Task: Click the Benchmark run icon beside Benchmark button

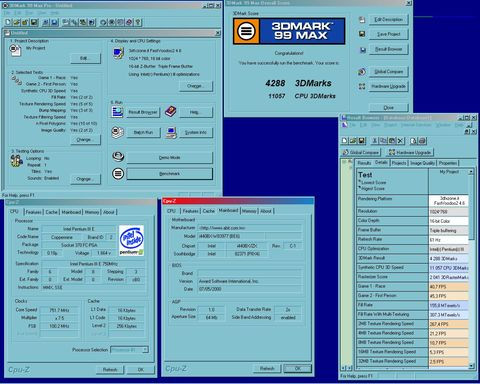Action: 118,174
